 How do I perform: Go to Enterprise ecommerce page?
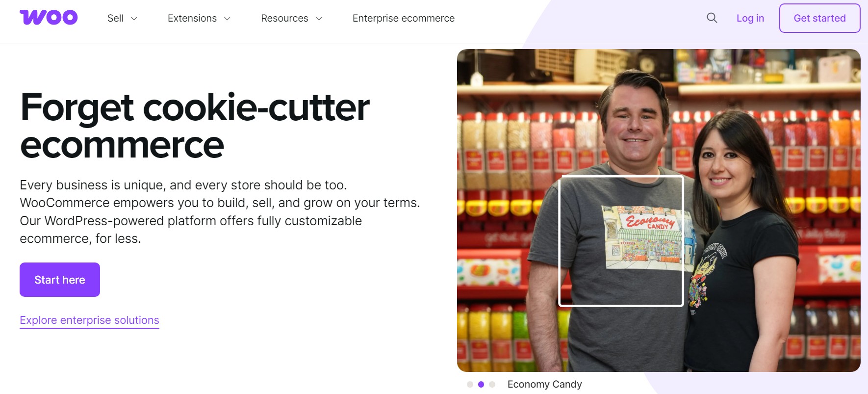(x=404, y=18)
